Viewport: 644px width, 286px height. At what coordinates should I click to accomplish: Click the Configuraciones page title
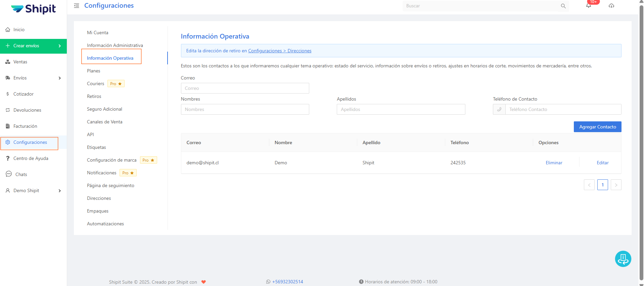[x=109, y=6]
